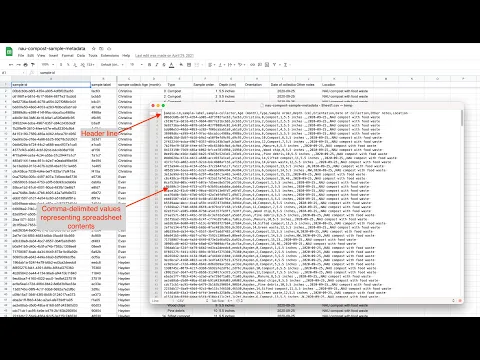Open the text color picker

[172, 65]
